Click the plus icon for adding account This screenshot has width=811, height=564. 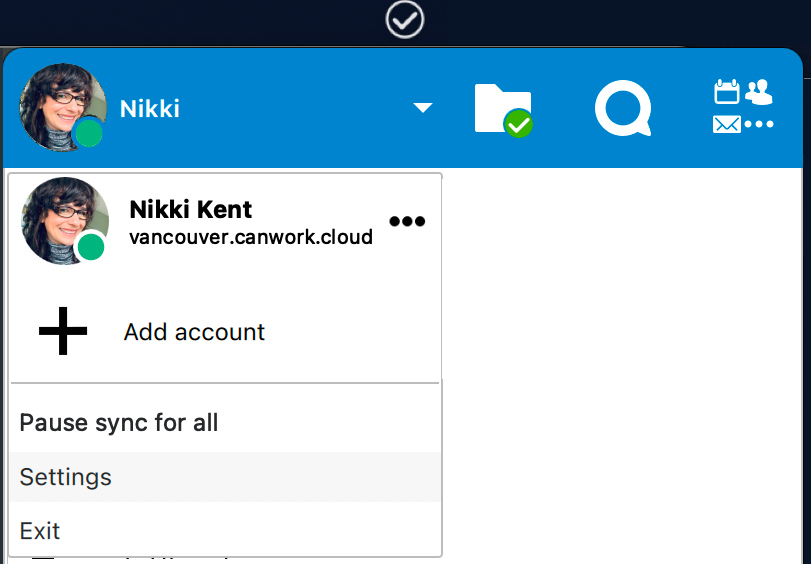pyautogui.click(x=63, y=331)
